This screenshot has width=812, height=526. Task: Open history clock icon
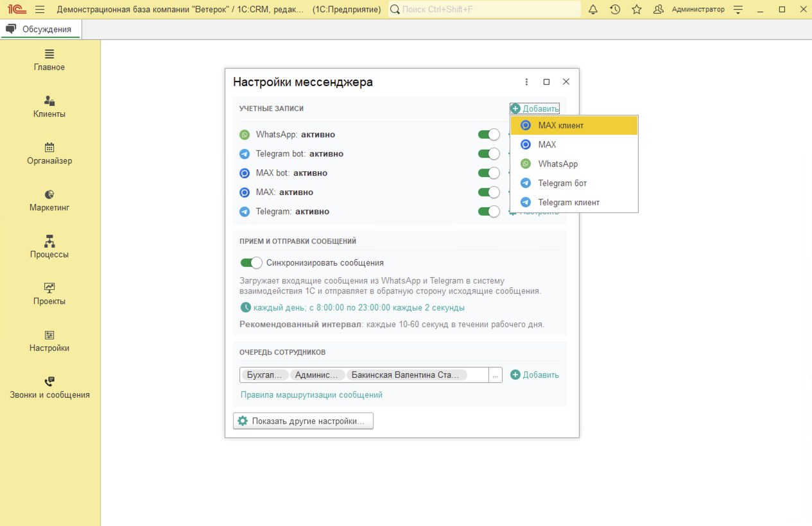[x=615, y=10]
